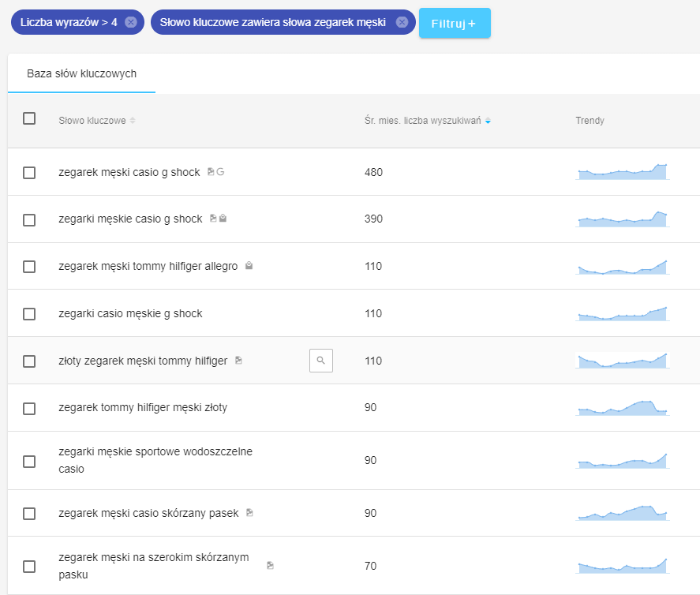Click image icon beside 'złoty zegarek męski tommy hilfiger'
This screenshot has height=595, width=700.
[238, 361]
